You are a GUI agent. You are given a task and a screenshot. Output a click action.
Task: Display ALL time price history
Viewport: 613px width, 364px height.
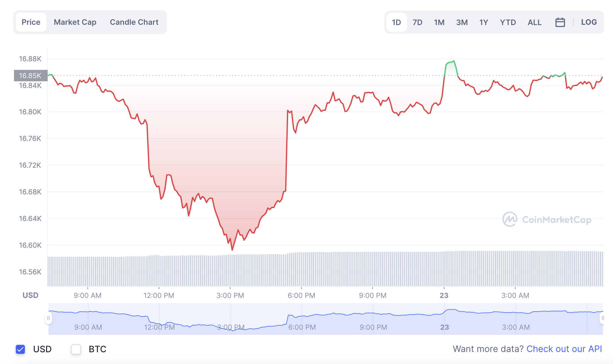point(534,22)
